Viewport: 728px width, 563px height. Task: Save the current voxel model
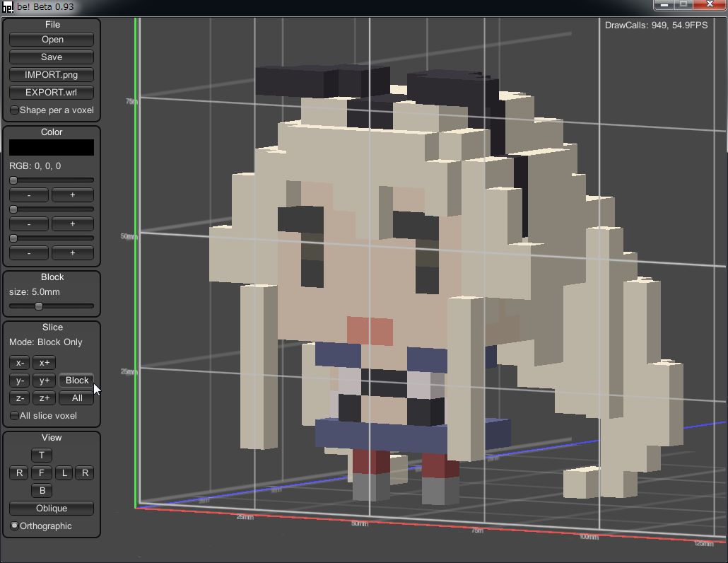click(52, 57)
